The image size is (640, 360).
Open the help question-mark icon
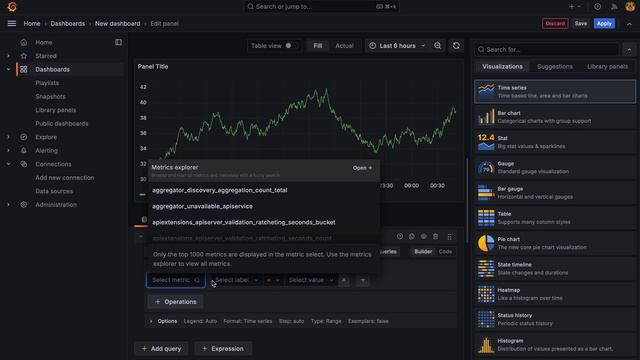tap(598, 7)
